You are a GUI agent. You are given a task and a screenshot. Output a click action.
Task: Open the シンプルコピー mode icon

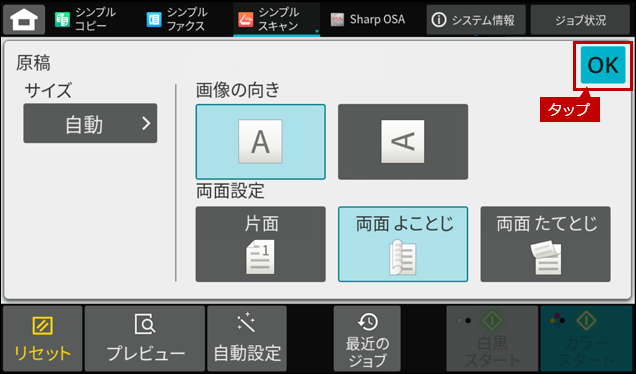(x=62, y=19)
